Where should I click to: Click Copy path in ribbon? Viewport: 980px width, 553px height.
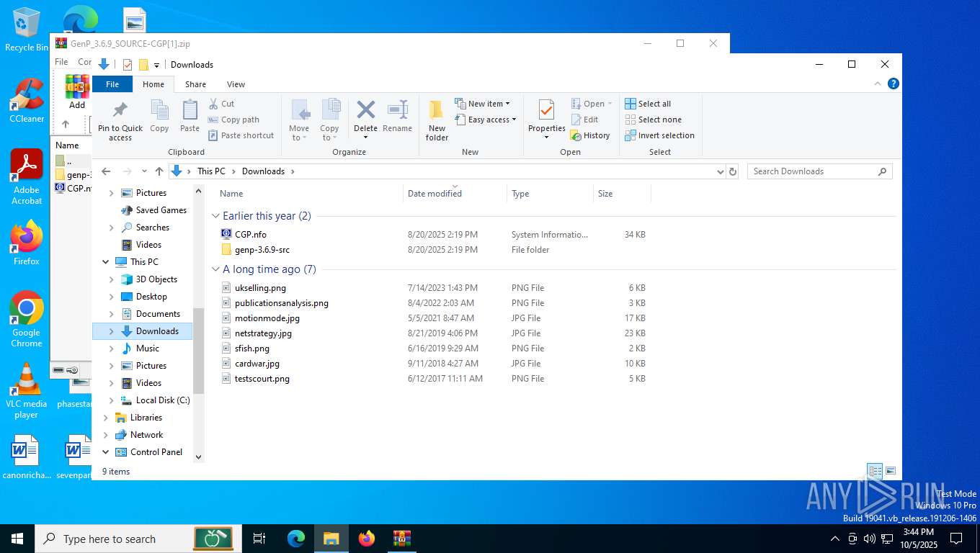(233, 120)
